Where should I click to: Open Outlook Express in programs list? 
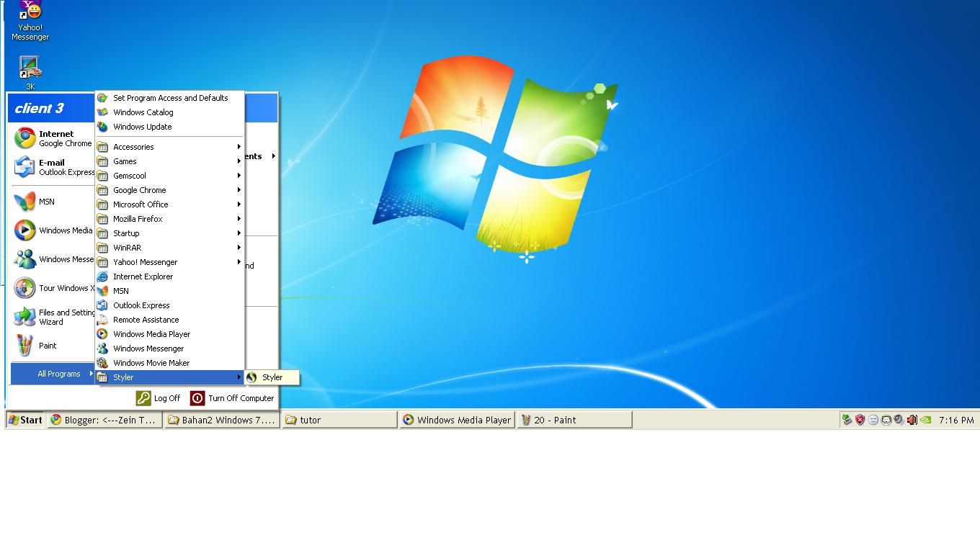(x=170, y=305)
